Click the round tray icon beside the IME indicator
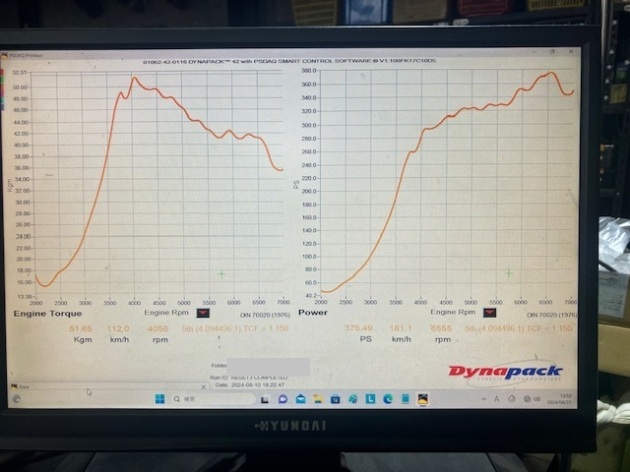 (x=511, y=399)
